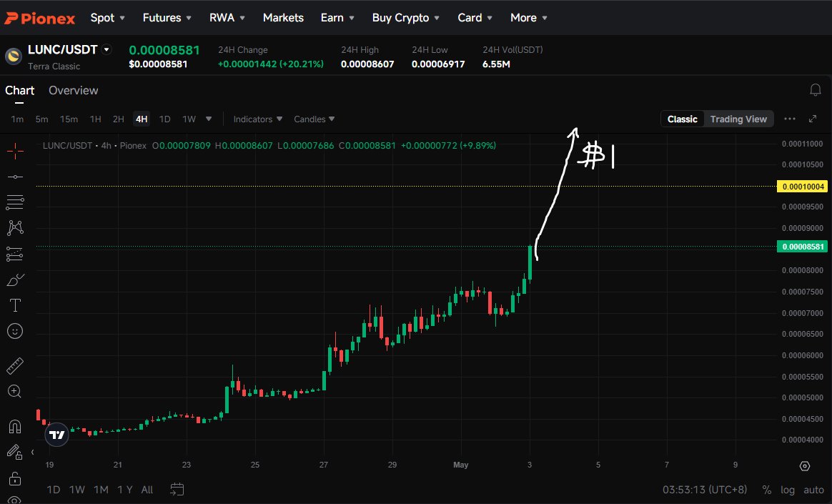Open the forecasting and measurement tools
The image size is (832, 504).
tap(15, 254)
